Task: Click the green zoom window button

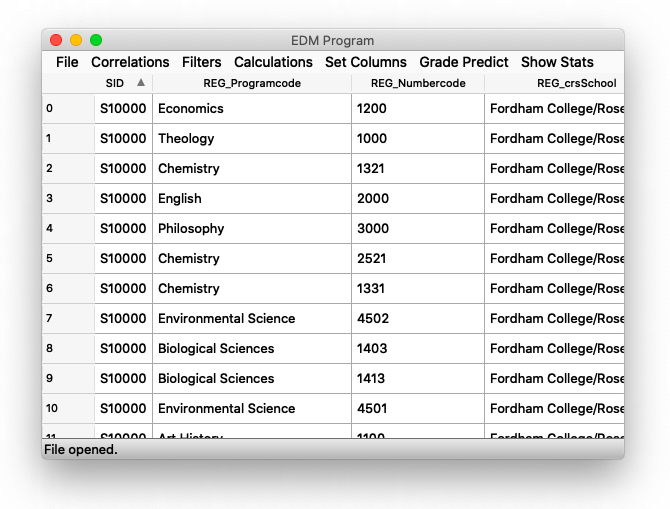Action: coord(96,40)
